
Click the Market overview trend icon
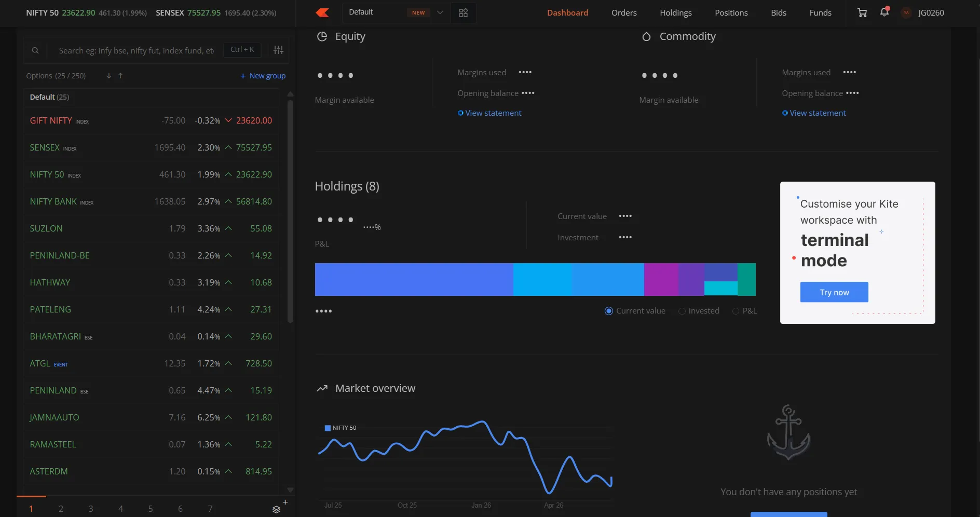(322, 388)
